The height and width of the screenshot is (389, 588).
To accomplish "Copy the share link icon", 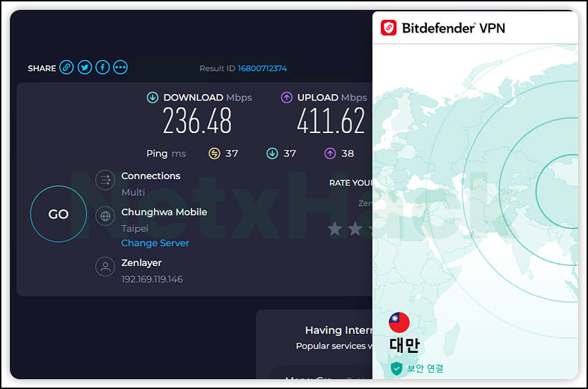I will pyautogui.click(x=66, y=67).
